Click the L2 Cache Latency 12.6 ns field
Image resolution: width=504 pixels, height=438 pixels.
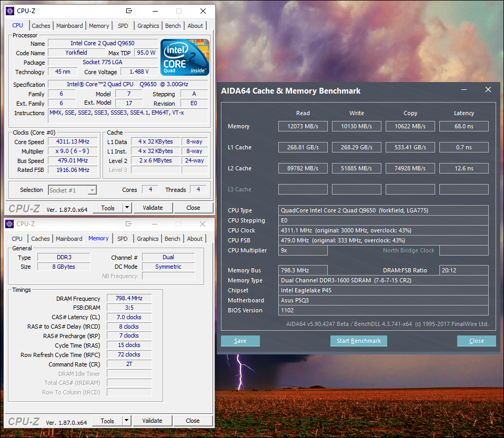464,168
